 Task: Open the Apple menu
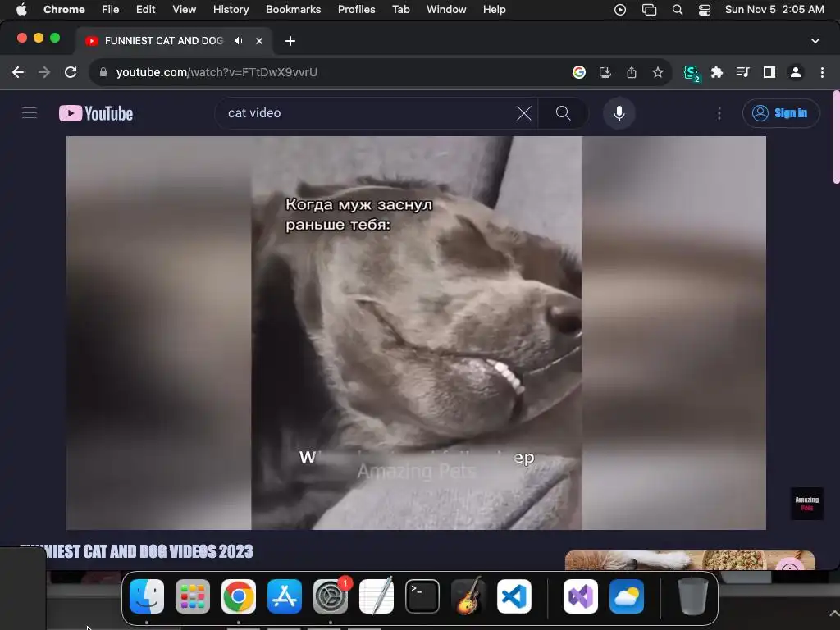[21, 10]
